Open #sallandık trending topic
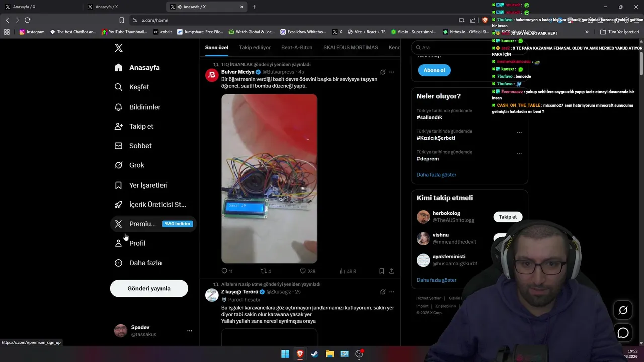 [x=429, y=117]
